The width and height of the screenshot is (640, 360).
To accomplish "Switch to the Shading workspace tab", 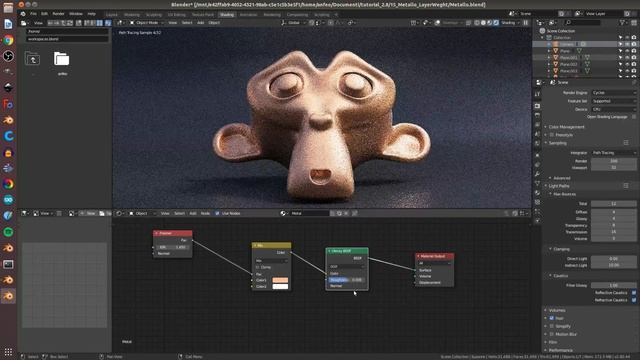I will pyautogui.click(x=227, y=14).
